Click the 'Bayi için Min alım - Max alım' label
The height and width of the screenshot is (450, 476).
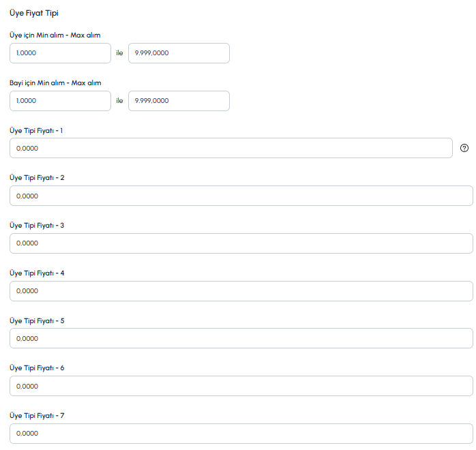tap(55, 82)
